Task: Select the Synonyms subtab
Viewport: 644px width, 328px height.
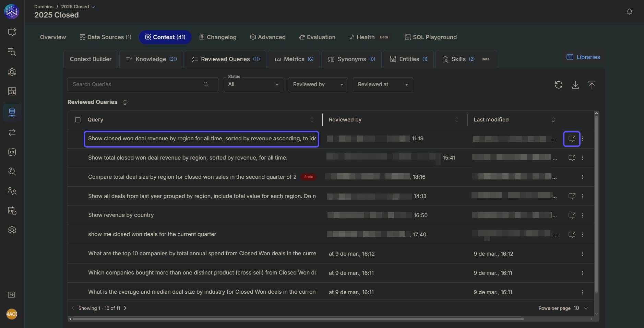Action: 351,59
